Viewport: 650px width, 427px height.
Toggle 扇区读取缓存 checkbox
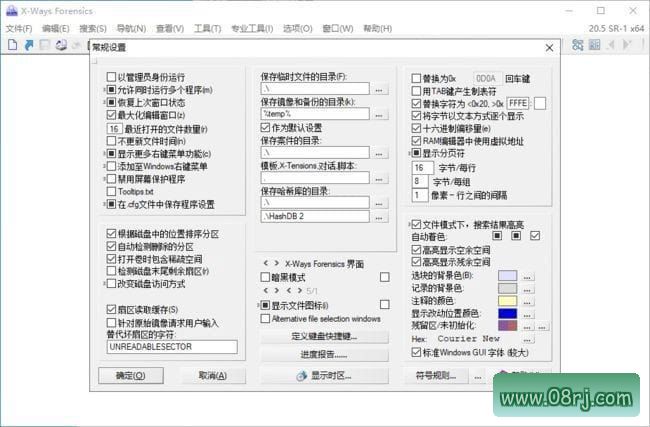[x=111, y=309]
